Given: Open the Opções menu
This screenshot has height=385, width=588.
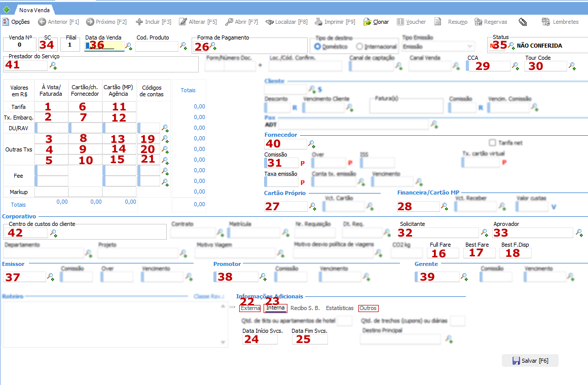Looking at the screenshot, I should pyautogui.click(x=16, y=22).
